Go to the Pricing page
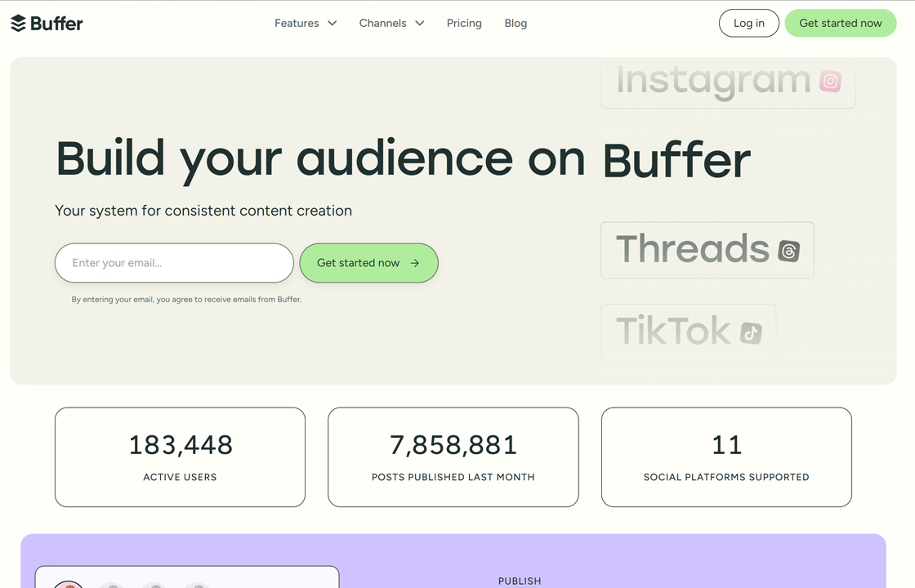This screenshot has width=915, height=588. (464, 24)
